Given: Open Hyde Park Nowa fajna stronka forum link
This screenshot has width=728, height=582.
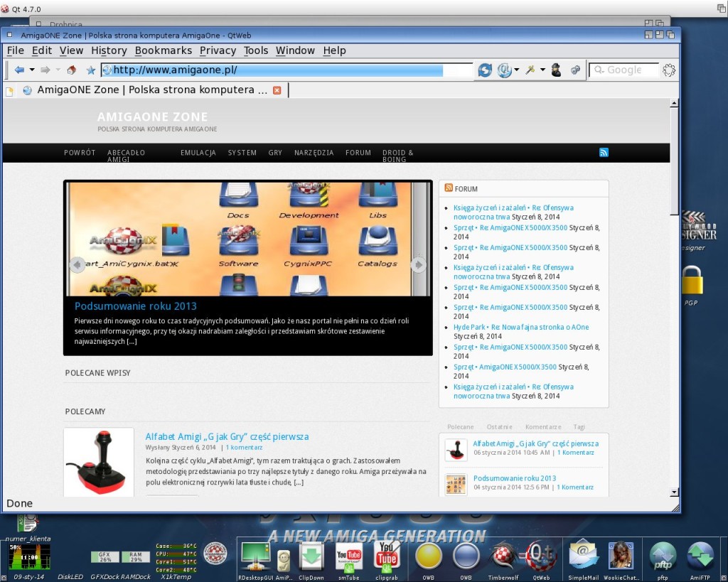Looking at the screenshot, I should coord(521,327).
